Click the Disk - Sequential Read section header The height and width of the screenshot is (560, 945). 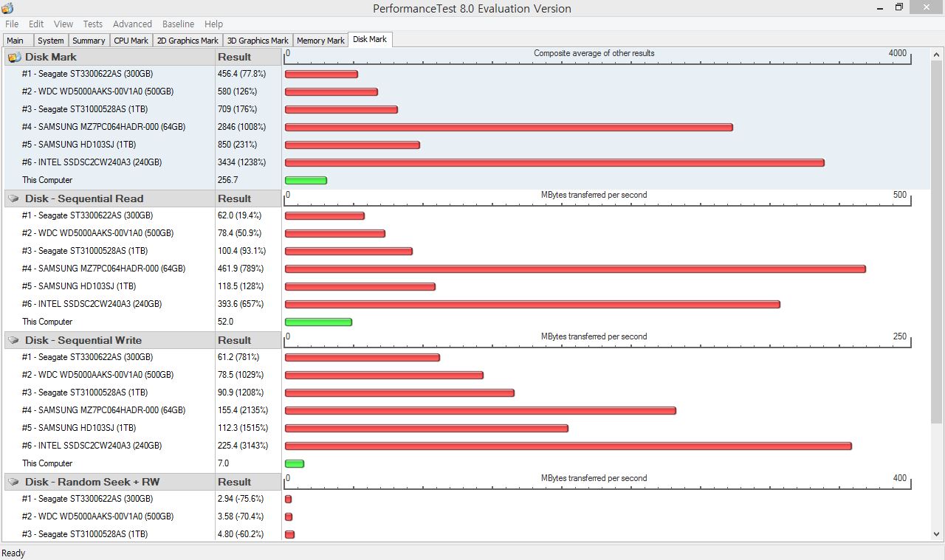point(110,198)
